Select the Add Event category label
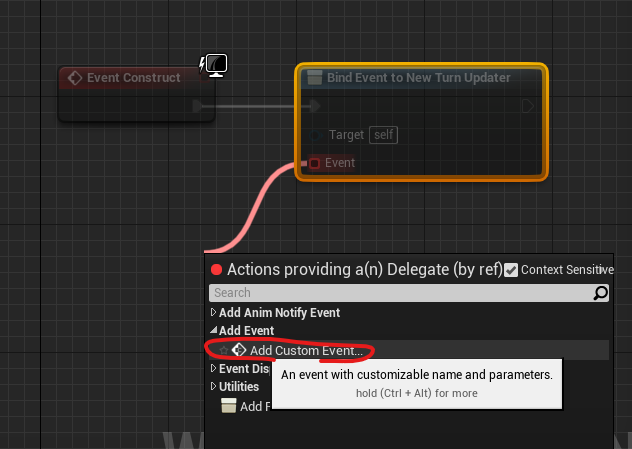This screenshot has width=632, height=449. 246,331
